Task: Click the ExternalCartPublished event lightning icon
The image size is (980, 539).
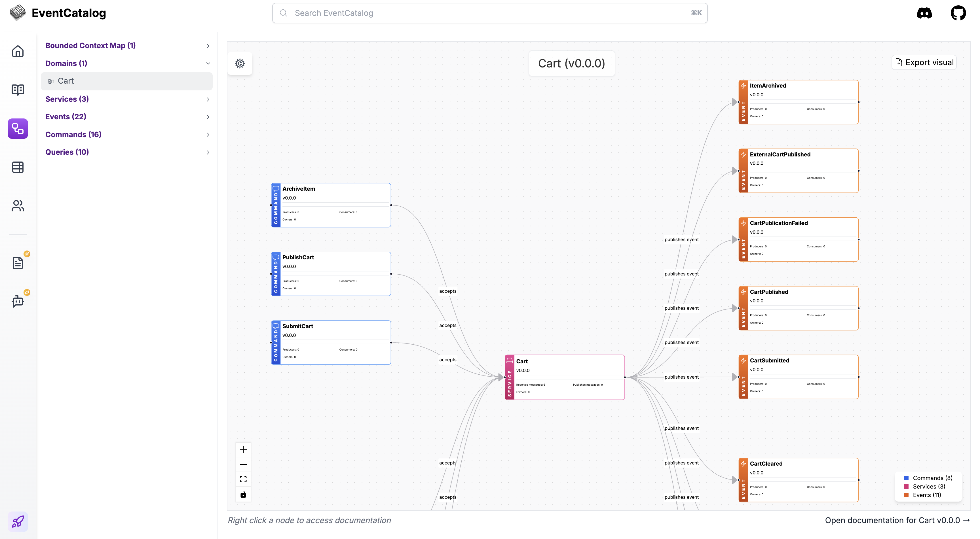Action: 744,155
